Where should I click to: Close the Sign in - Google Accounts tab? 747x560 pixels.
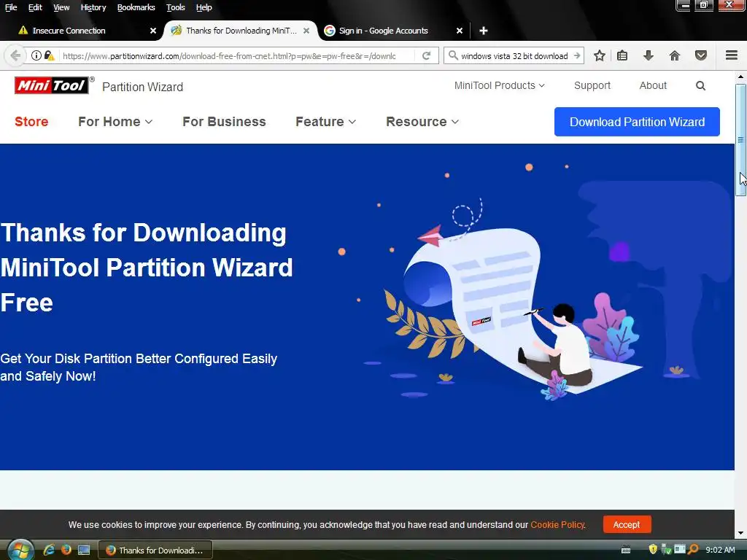pyautogui.click(x=460, y=31)
